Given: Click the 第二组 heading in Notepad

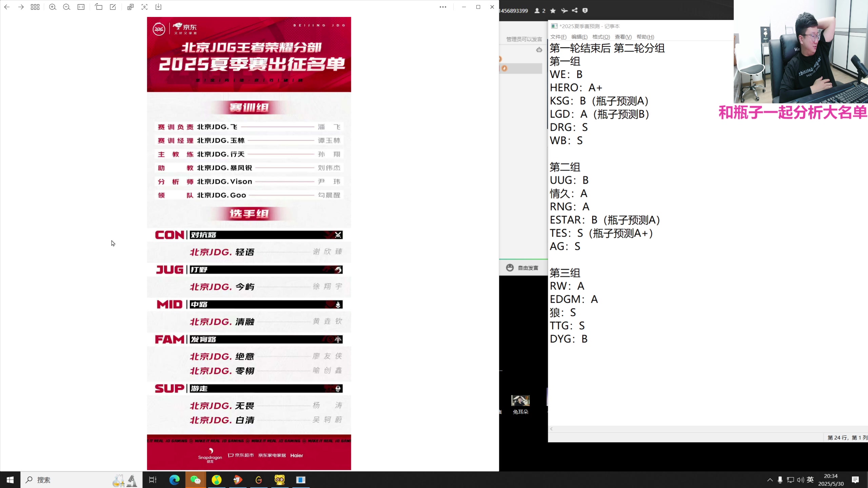Looking at the screenshot, I should coord(565,167).
